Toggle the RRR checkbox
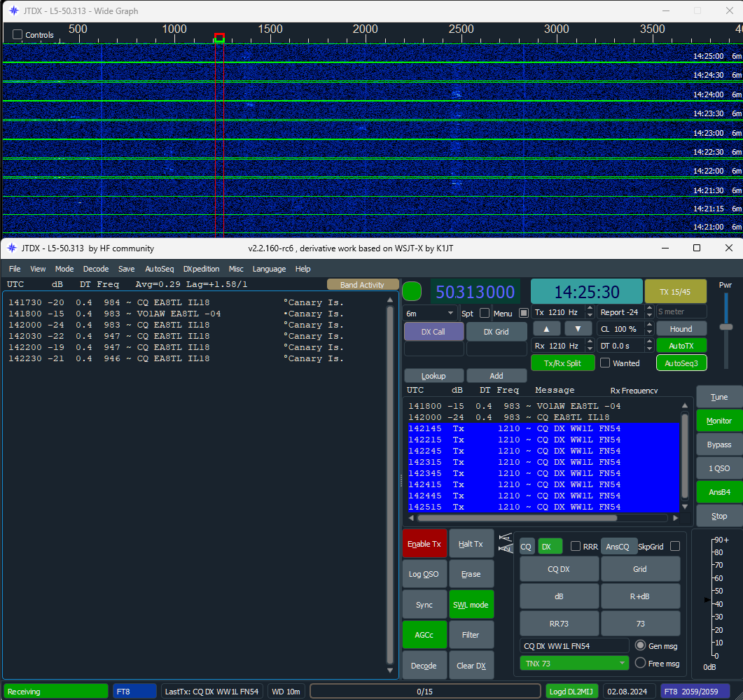 point(575,546)
